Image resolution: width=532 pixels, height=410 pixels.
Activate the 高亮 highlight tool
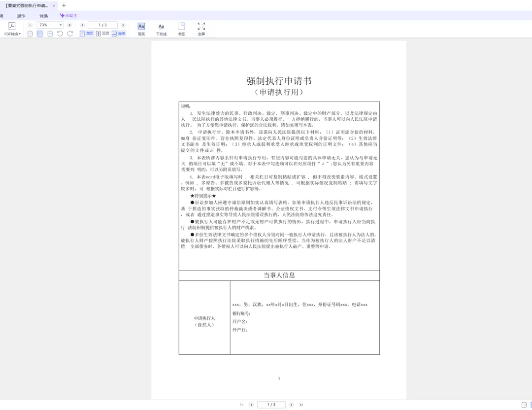[141, 29]
